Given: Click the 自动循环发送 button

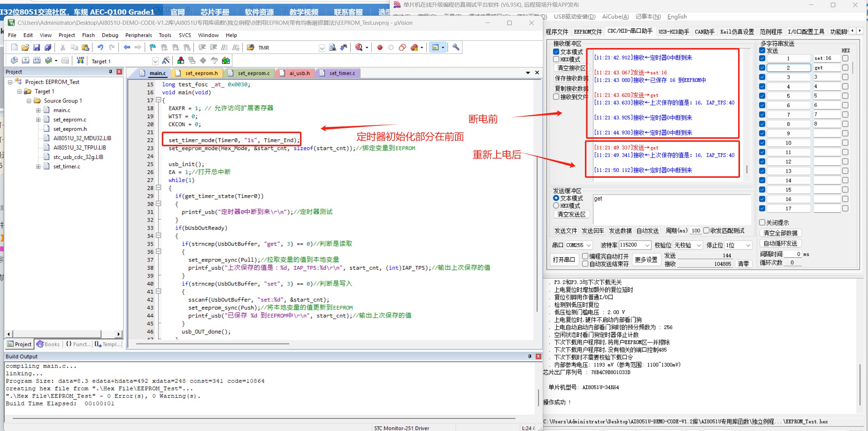Looking at the screenshot, I should point(781,243).
